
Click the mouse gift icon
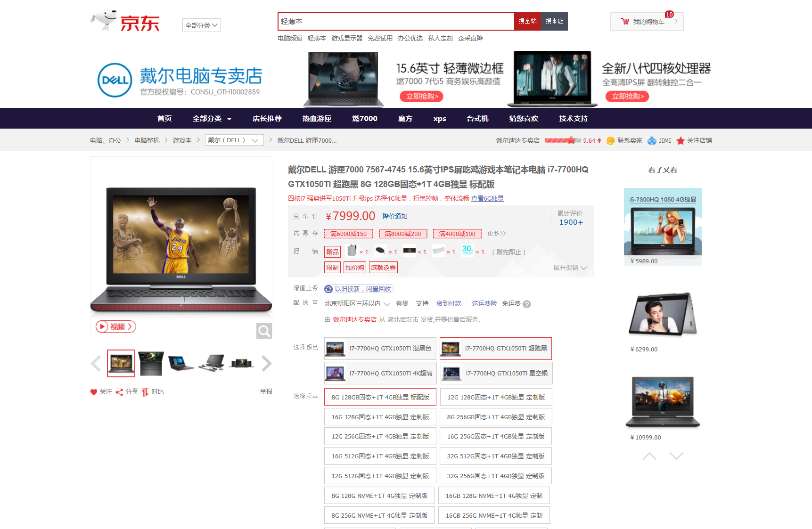(x=380, y=250)
